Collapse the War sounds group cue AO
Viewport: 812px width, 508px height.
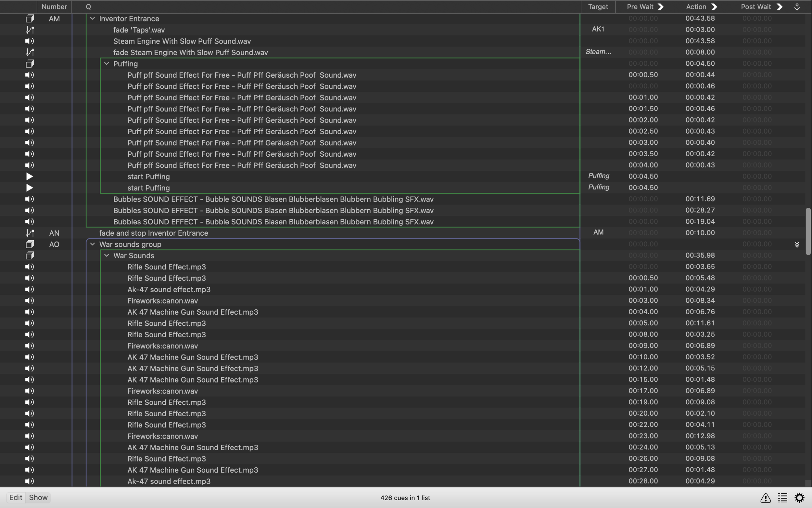coord(92,244)
